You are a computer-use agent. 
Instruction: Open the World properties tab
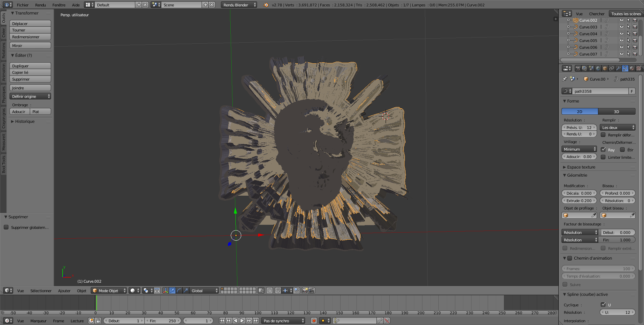pyautogui.click(x=598, y=68)
